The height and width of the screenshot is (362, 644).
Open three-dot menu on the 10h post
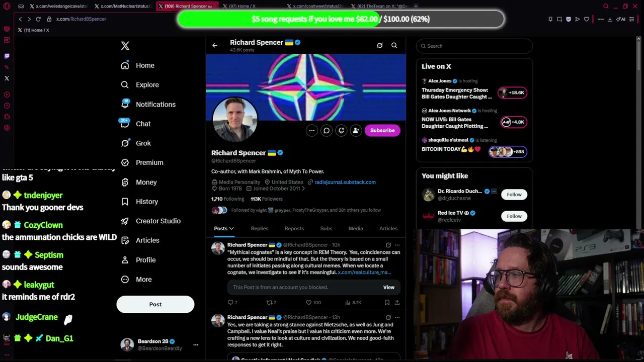coord(397,245)
